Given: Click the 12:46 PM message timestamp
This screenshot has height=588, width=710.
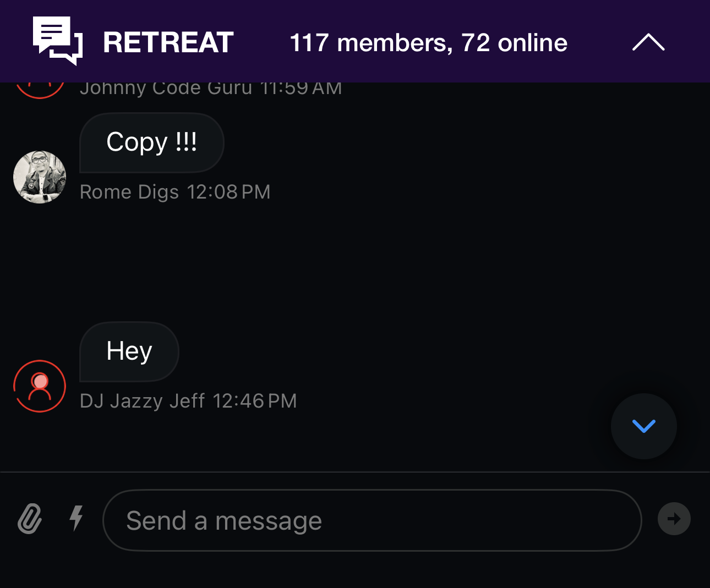Looking at the screenshot, I should tap(254, 401).
